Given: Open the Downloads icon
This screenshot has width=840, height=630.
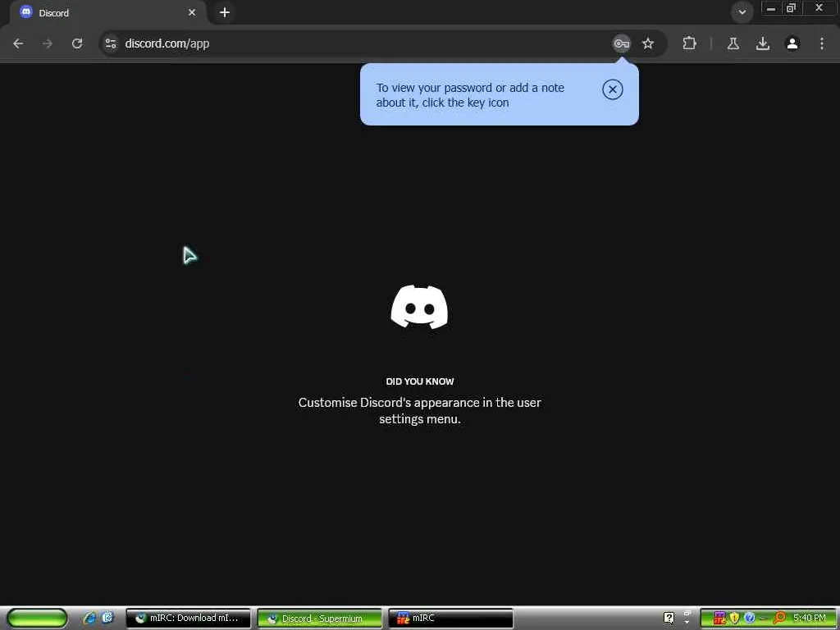Looking at the screenshot, I should coord(763,43).
